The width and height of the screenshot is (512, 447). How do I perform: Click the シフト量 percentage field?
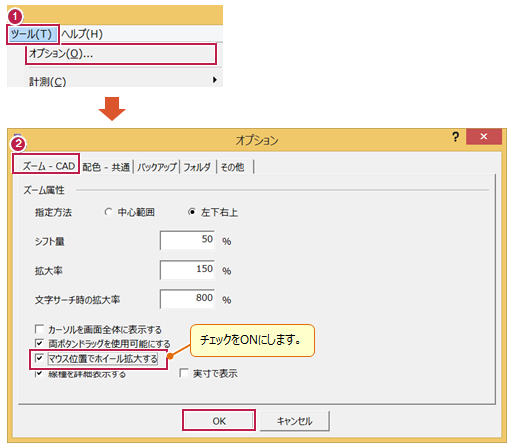(x=187, y=240)
